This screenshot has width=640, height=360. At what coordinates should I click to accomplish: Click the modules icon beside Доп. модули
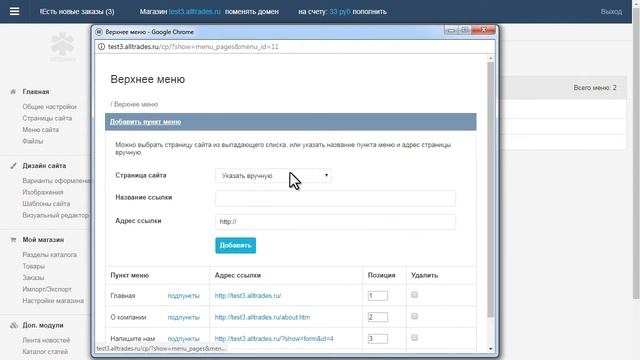(14, 325)
